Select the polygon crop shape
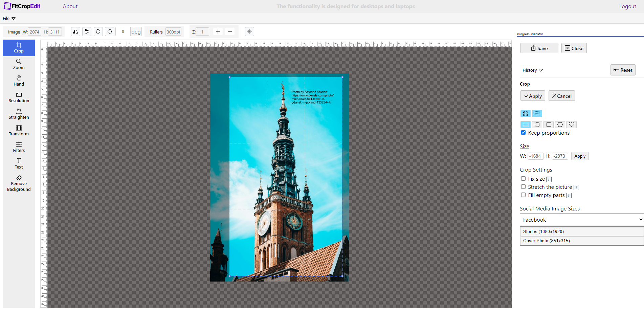The height and width of the screenshot is (313, 644). (x=560, y=125)
